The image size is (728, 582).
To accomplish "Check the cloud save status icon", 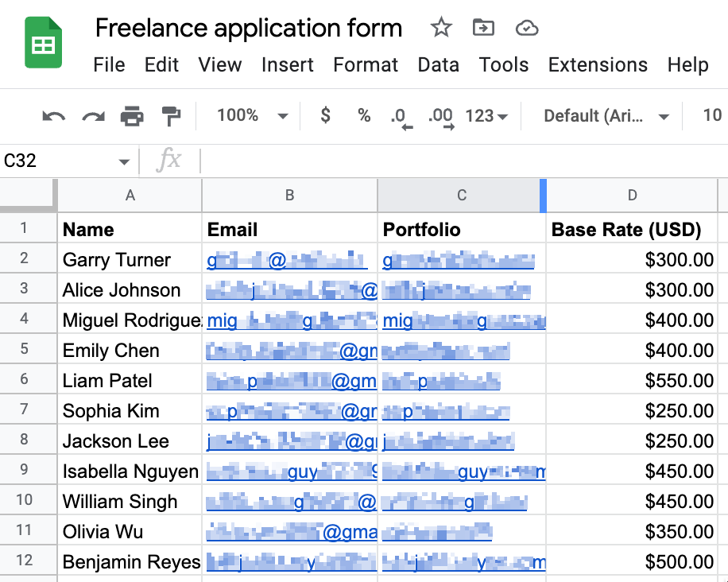I will coord(526,29).
